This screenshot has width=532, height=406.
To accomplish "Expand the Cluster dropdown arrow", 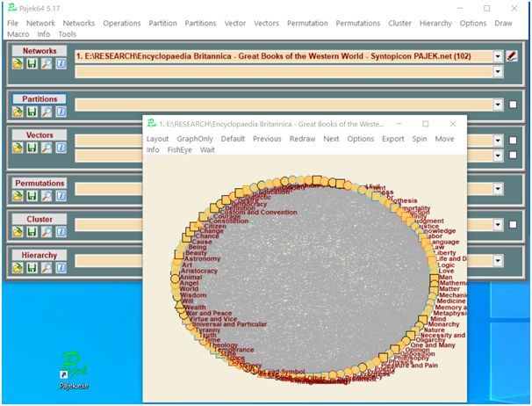I will point(498,225).
